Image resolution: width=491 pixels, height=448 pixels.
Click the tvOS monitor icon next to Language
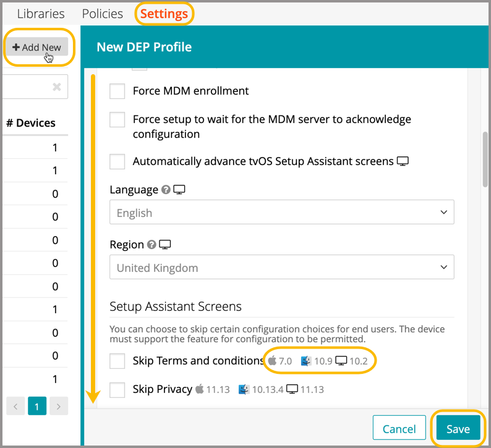click(179, 190)
